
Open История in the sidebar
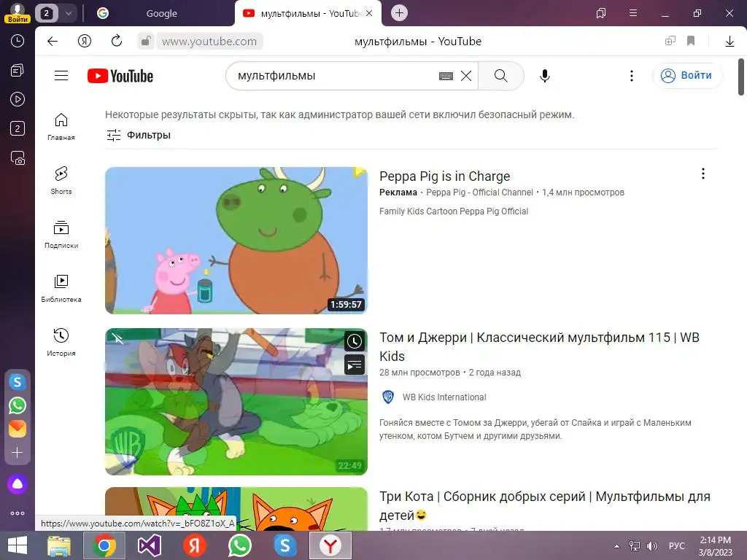point(61,343)
